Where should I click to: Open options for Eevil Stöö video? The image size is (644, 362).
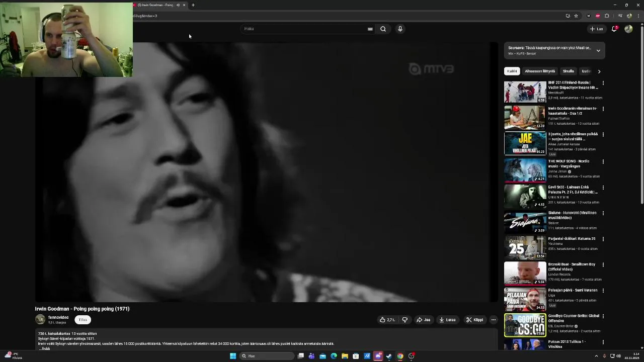[603, 188]
